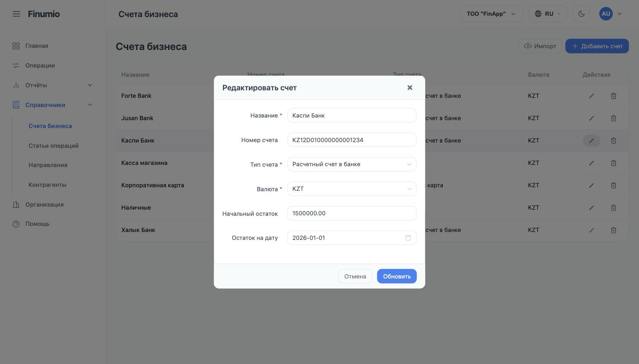
Task: Edit the Халык Банк account
Action: coord(592,230)
